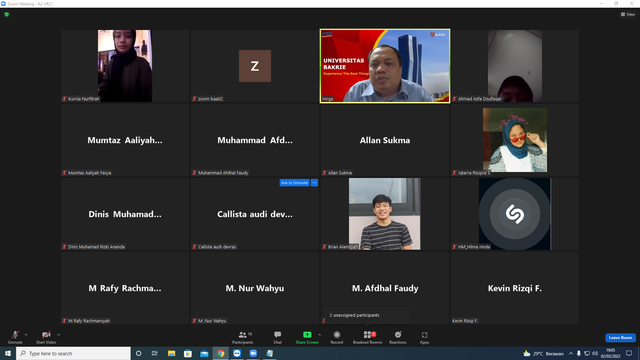Image resolution: width=640 pixels, height=360 pixels.
Task: Select the zoom baa02 tile with Z avatar
Action: coord(255,66)
